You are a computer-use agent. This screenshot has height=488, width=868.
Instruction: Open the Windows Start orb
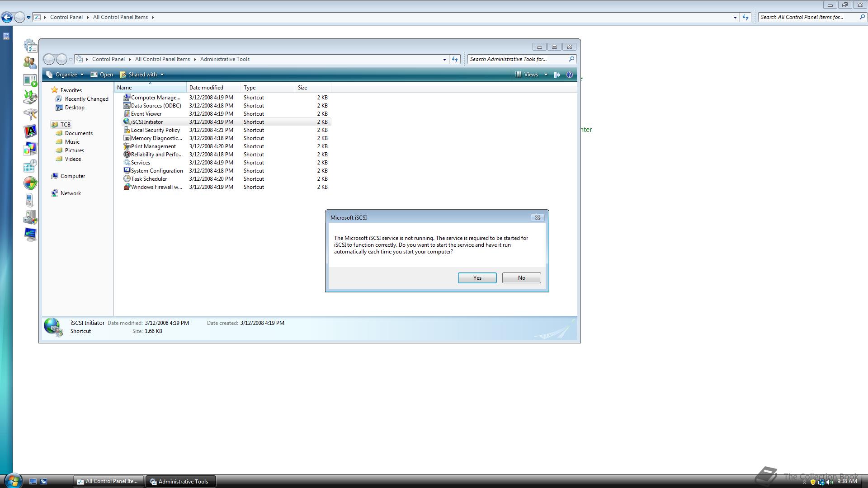(13, 480)
